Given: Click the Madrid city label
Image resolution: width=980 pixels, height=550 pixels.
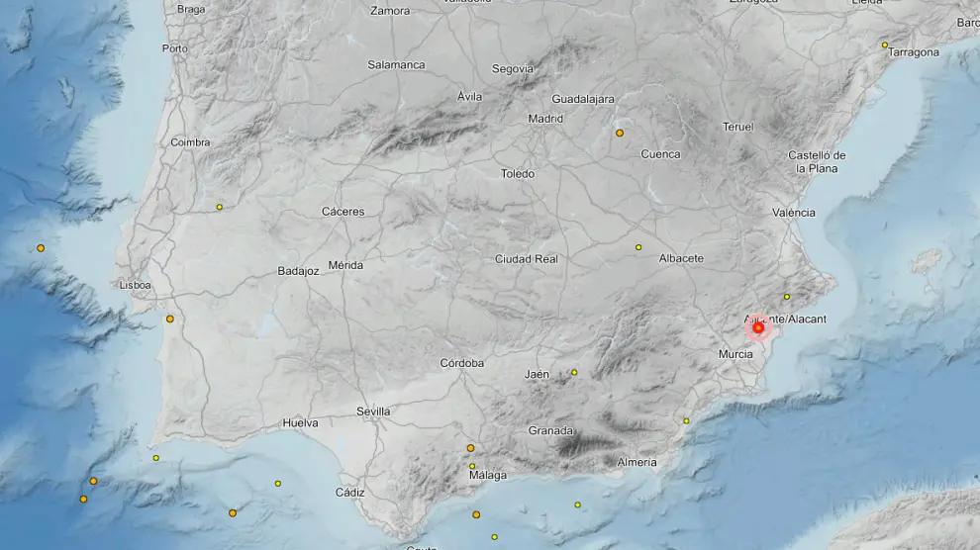Looking at the screenshot, I should point(545,119).
